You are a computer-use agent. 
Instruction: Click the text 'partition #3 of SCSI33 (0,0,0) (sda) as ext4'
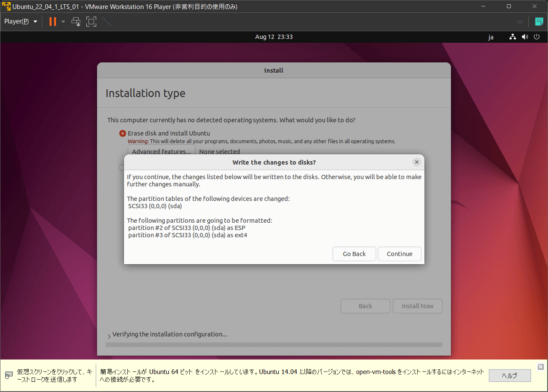[x=188, y=235]
